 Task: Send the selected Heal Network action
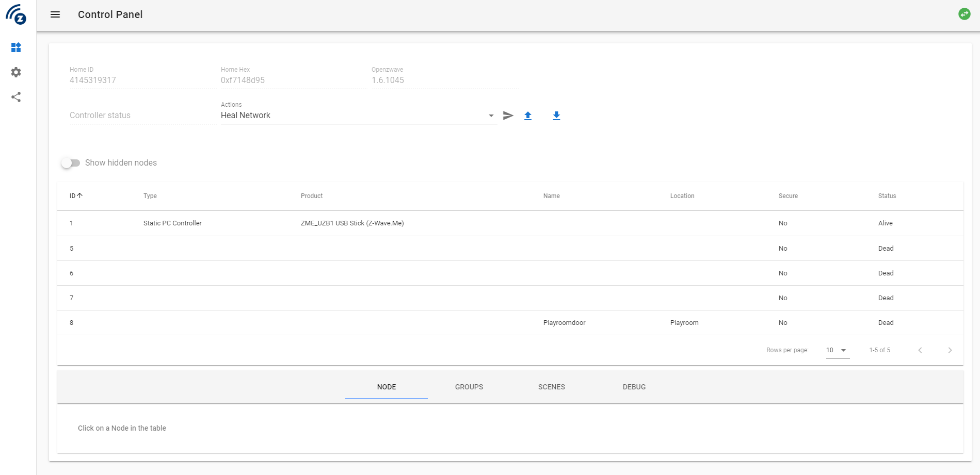(x=508, y=116)
